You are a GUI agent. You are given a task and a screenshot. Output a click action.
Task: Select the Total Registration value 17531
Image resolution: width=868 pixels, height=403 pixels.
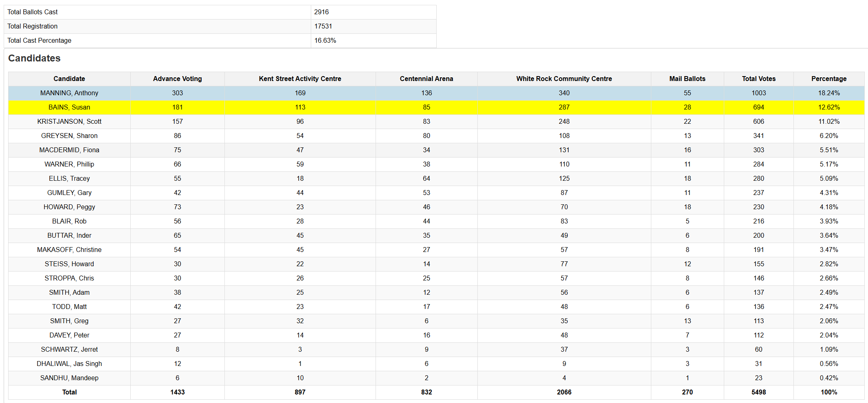323,26
